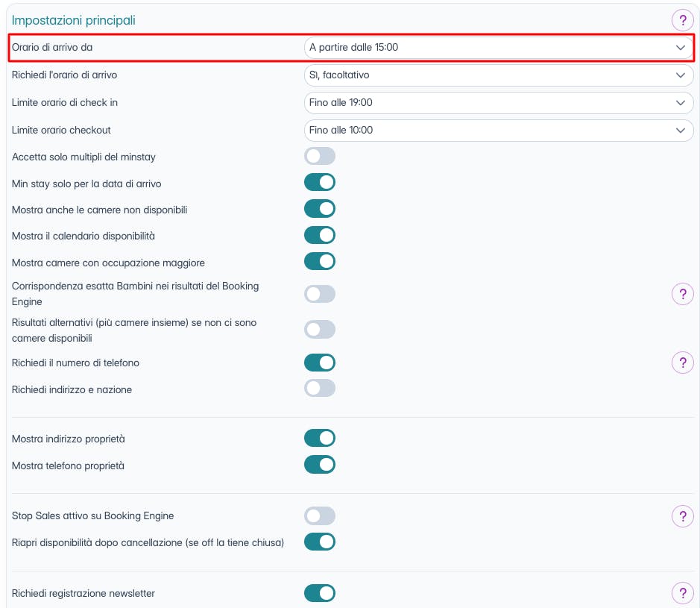The image size is (700, 608).
Task: Open the Orario di arrivo da dropdown
Action: point(498,47)
